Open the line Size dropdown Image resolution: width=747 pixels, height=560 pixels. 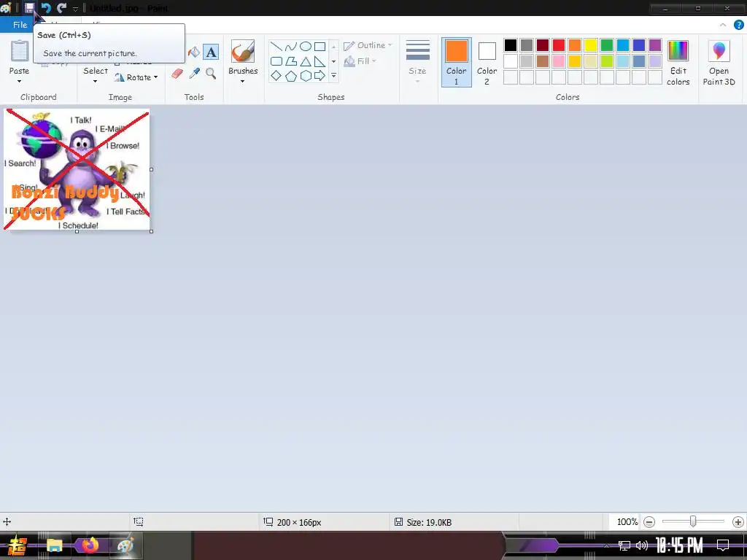point(417,62)
